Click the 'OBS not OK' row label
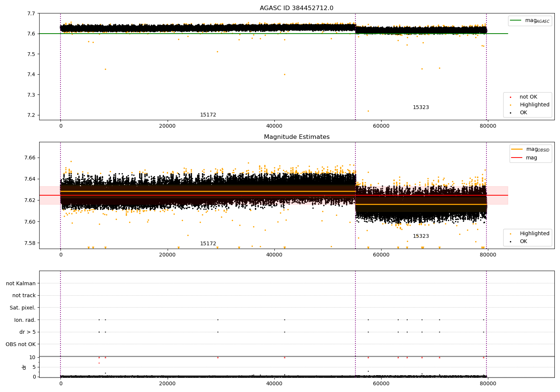This screenshot has width=560, height=392. [21, 344]
